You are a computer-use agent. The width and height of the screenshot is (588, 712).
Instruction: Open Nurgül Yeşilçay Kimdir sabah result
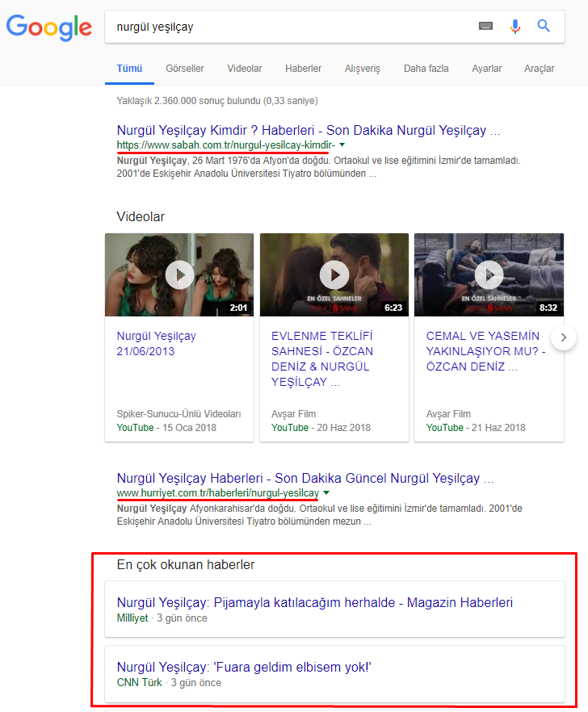[x=308, y=130]
